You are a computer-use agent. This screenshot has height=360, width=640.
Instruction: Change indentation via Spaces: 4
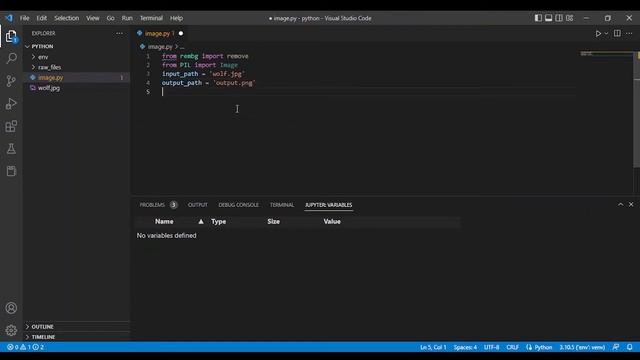tap(465, 347)
